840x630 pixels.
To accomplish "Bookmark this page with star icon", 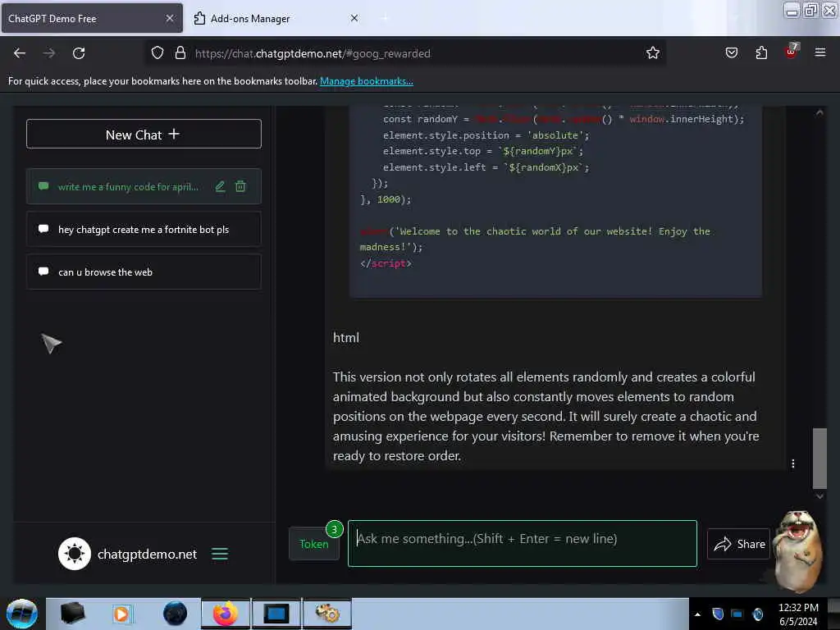I will click(x=652, y=53).
